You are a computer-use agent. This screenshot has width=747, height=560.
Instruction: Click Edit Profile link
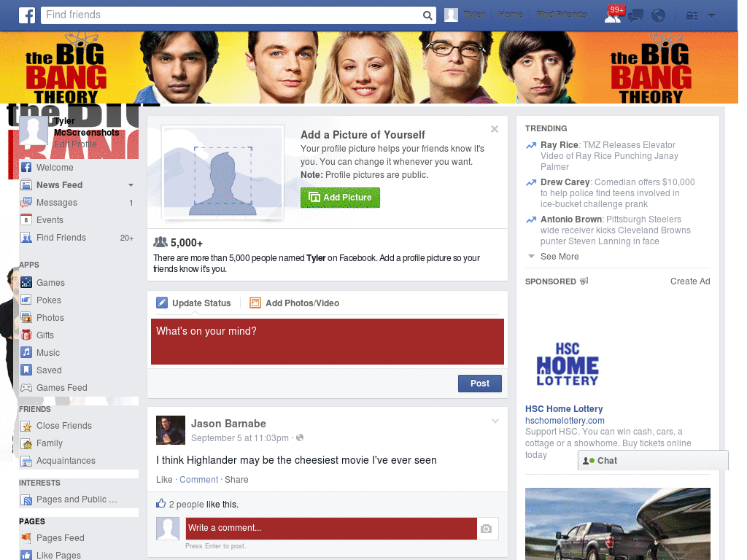point(75,144)
